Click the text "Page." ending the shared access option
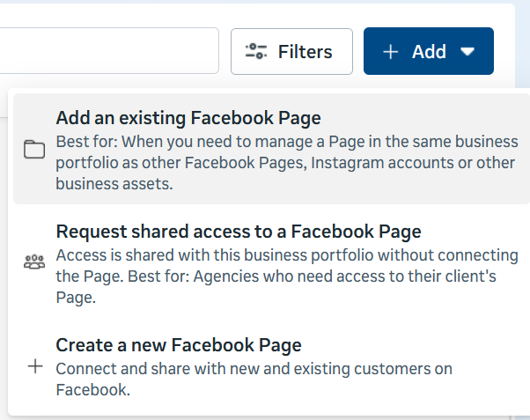The height and width of the screenshot is (420, 530). pos(74,298)
